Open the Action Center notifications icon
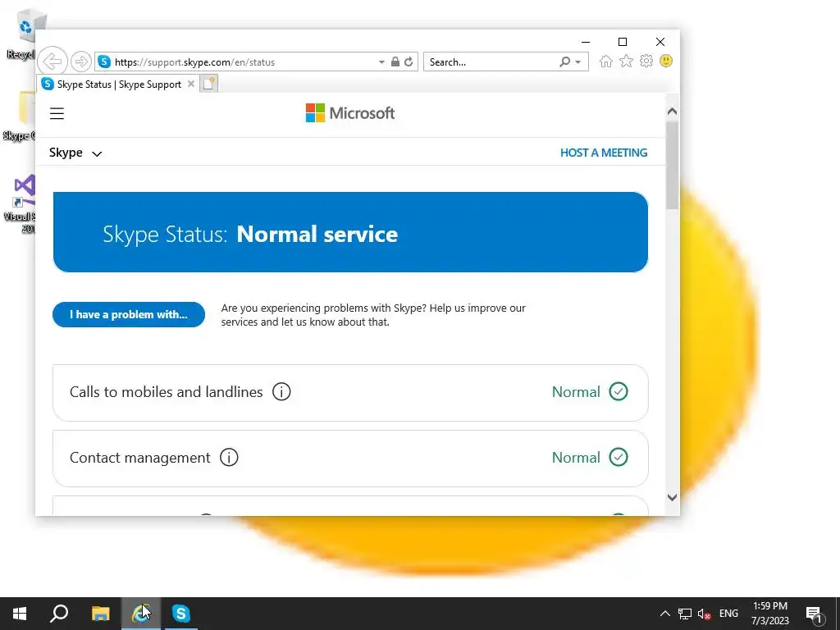Screen dimensions: 840x630 point(815,614)
